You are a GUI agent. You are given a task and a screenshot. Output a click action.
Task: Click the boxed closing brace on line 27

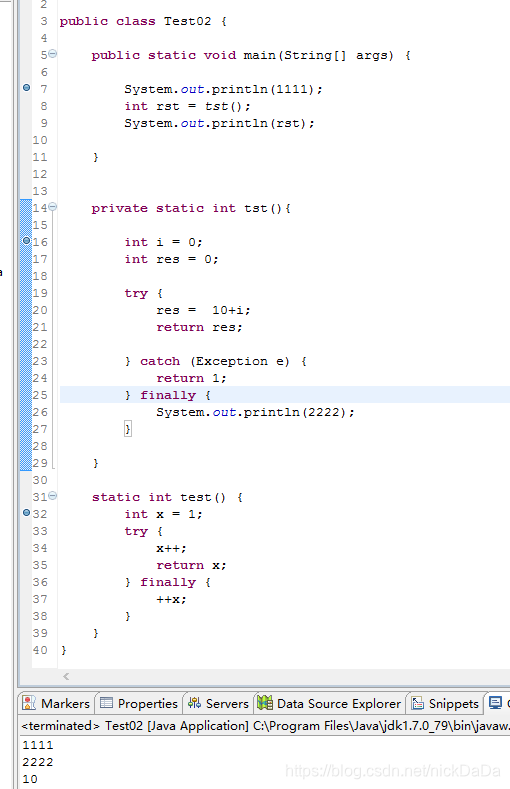[128, 429]
